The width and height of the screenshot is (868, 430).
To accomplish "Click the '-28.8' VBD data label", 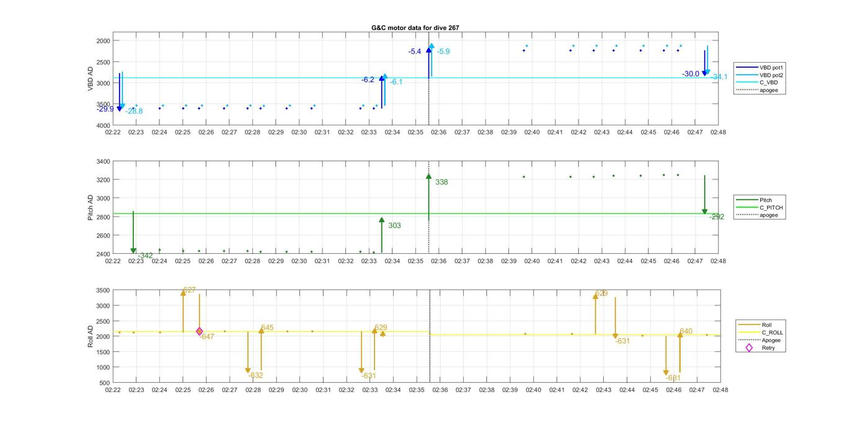I will pos(134,111).
